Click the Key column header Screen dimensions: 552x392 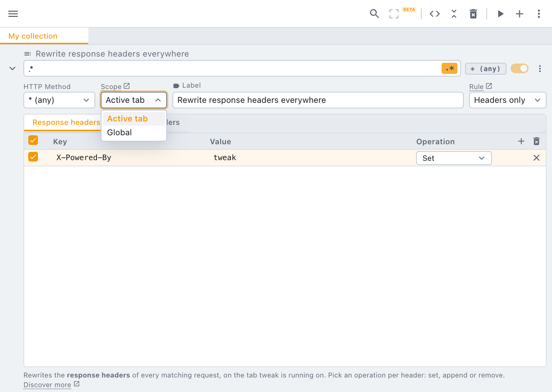[60, 141]
